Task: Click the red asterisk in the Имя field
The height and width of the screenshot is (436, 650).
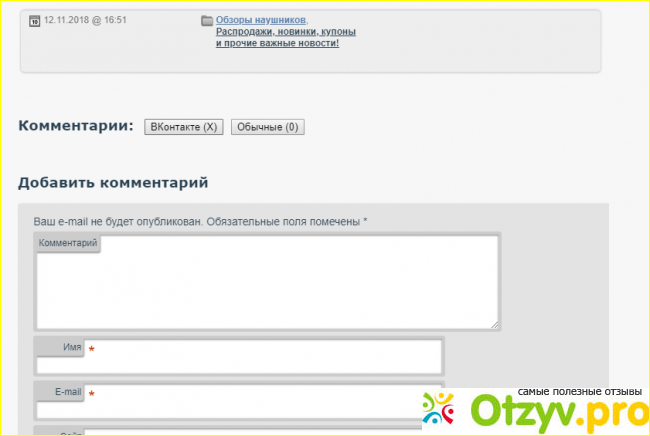Action: (x=92, y=349)
